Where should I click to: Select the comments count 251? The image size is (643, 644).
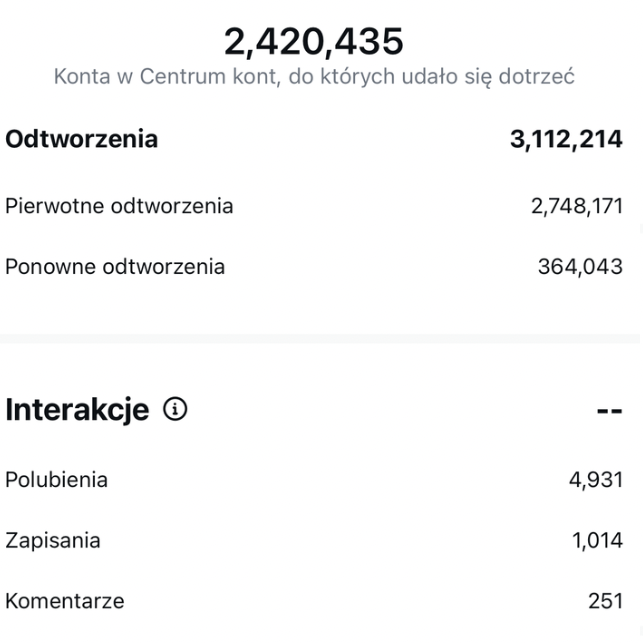tap(606, 601)
